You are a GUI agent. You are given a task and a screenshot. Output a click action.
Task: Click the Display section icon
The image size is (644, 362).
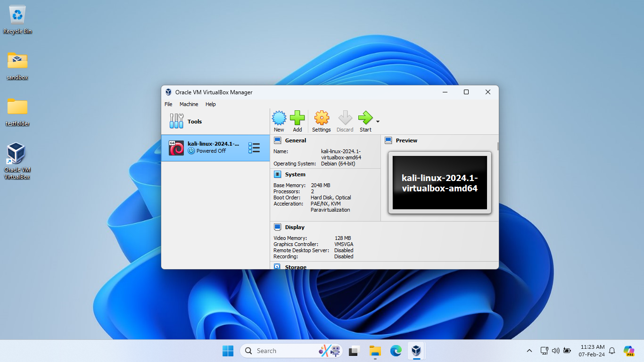277,227
